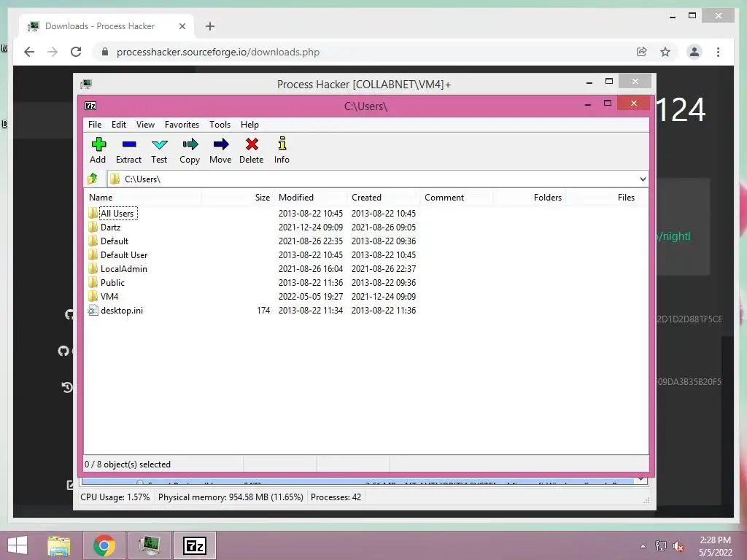Select the desktop.ini file
The height and width of the screenshot is (560, 747).
[122, 311]
